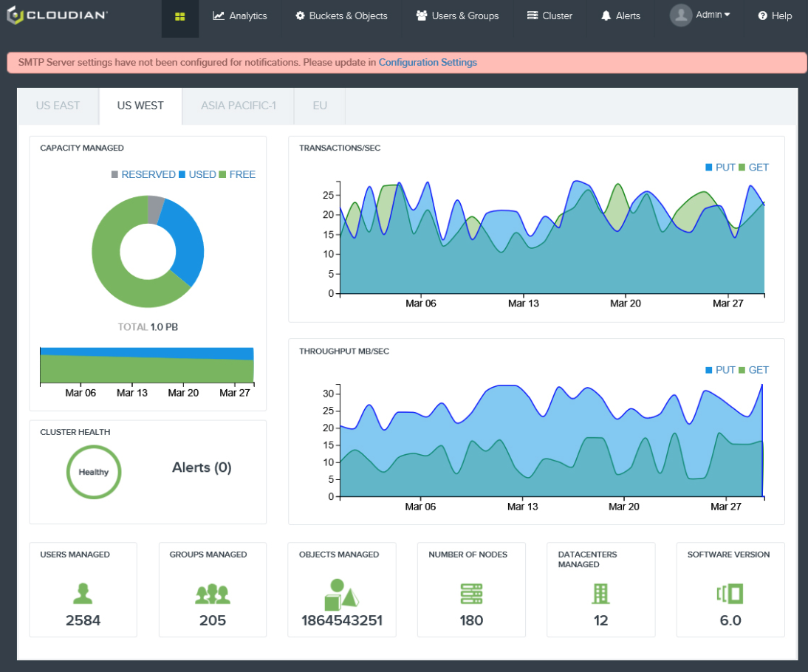The width and height of the screenshot is (808, 672).
Task: Toggle PUT in Transactions/Sec legend
Action: pos(720,168)
